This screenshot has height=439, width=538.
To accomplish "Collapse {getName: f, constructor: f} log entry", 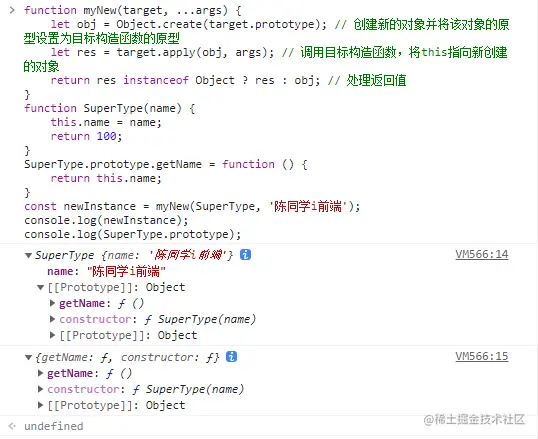I will [28, 357].
